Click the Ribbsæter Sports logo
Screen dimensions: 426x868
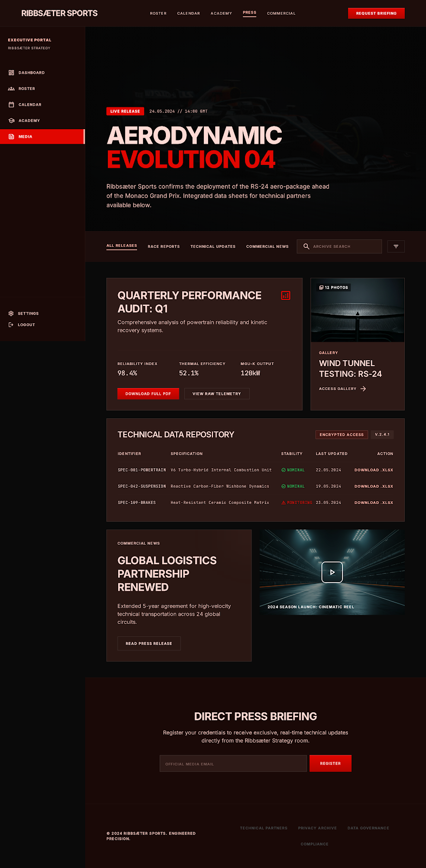point(60,13)
